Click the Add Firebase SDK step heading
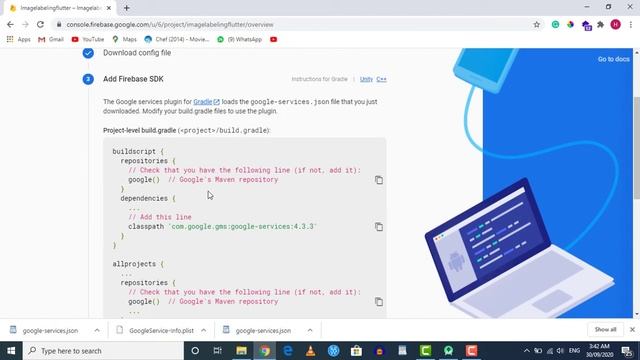640x360 pixels. (133, 79)
